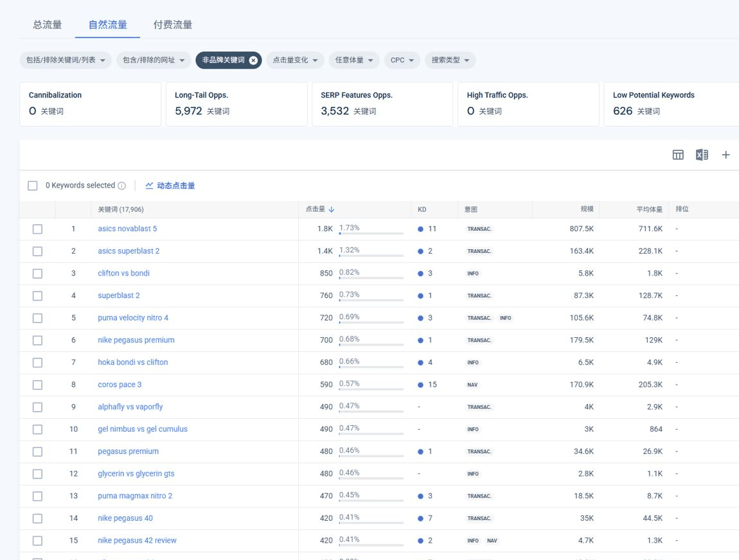The image size is (739, 560).
Task: Expand the 点击量变化 filter
Action: [295, 60]
